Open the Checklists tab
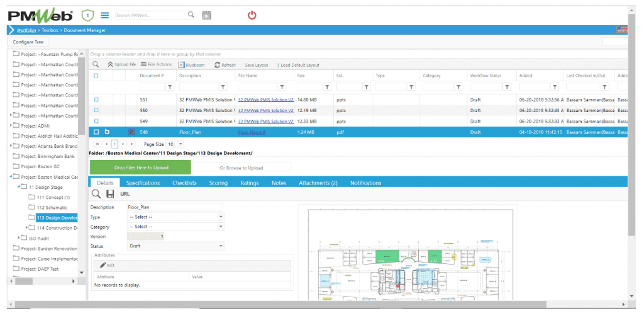Image resolution: width=644 pixels, height=318 pixels. [184, 183]
